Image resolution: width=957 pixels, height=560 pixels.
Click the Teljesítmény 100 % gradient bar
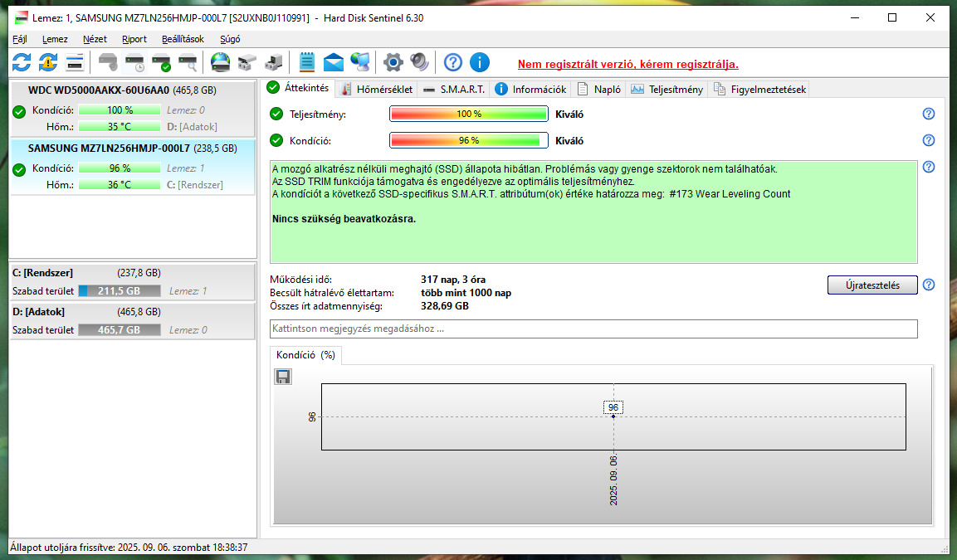click(x=469, y=114)
